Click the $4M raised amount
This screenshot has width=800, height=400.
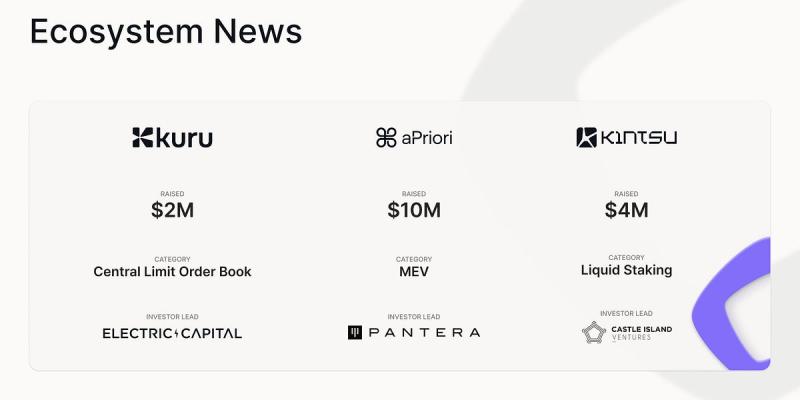click(x=627, y=210)
